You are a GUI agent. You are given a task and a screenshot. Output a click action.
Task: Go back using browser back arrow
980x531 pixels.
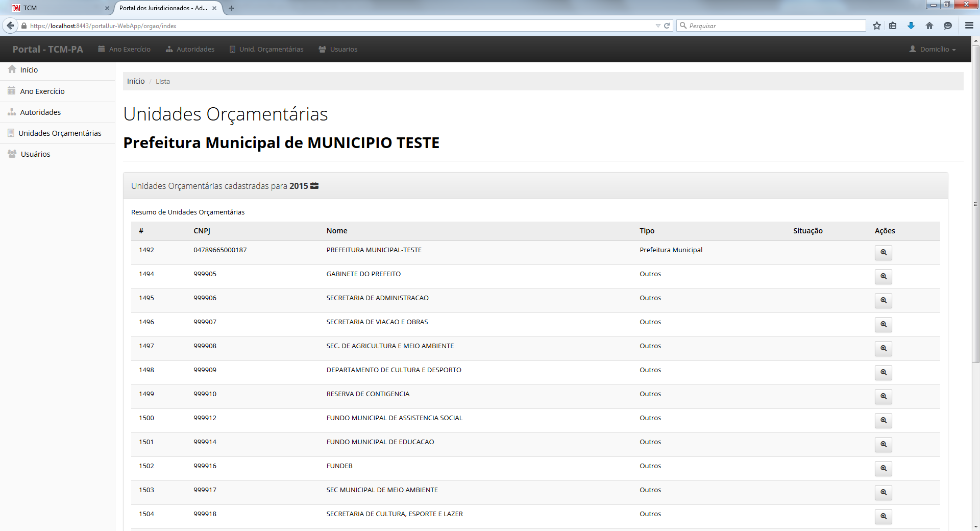point(10,26)
